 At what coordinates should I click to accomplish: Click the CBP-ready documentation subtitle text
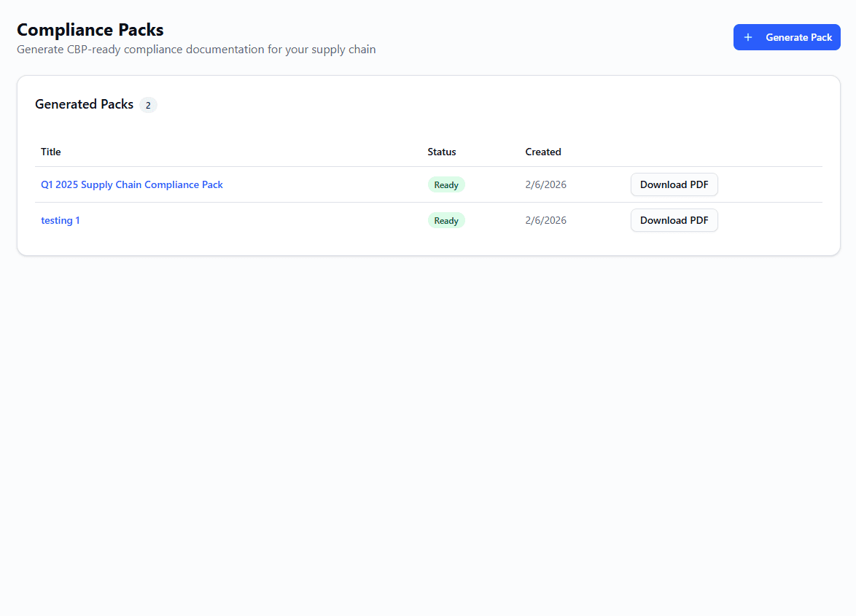click(196, 49)
